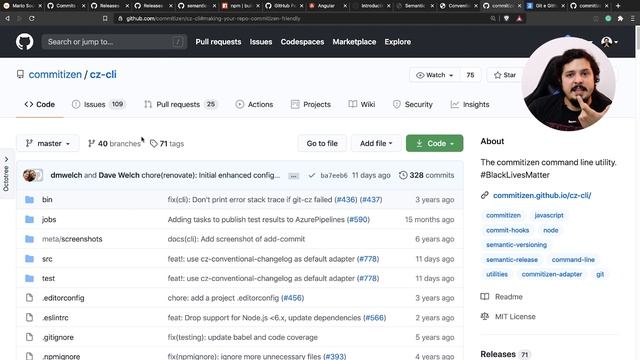This screenshot has height=360, width=640.
Task: Click the jobs folder icon
Action: tap(29, 220)
